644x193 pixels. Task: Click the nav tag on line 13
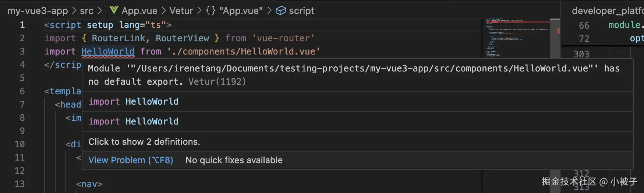click(89, 184)
